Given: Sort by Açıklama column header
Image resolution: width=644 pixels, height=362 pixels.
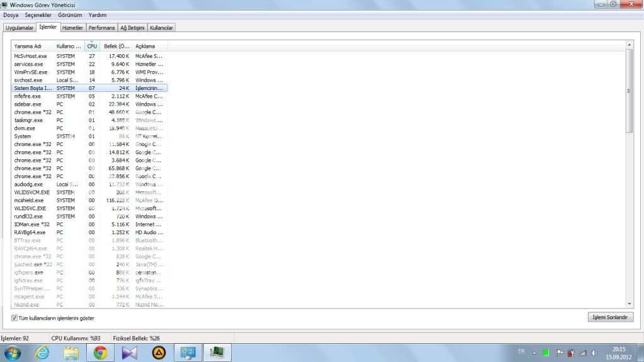Looking at the screenshot, I should (150, 46).
